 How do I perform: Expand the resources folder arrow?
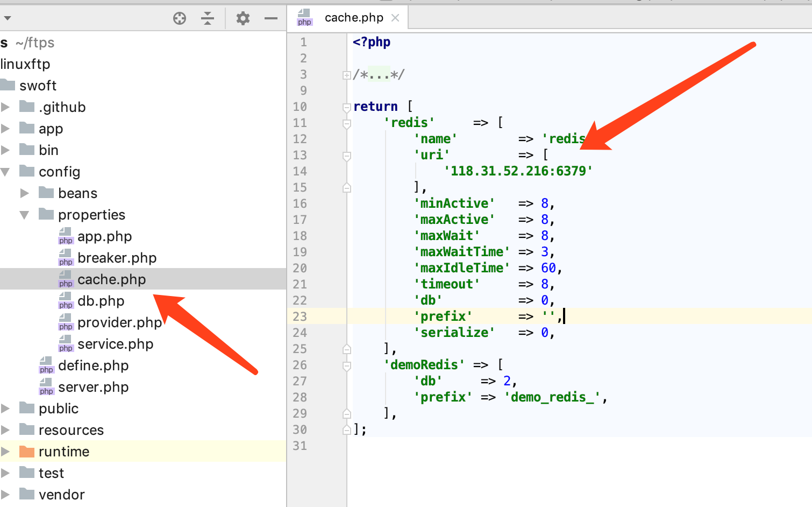pos(5,430)
